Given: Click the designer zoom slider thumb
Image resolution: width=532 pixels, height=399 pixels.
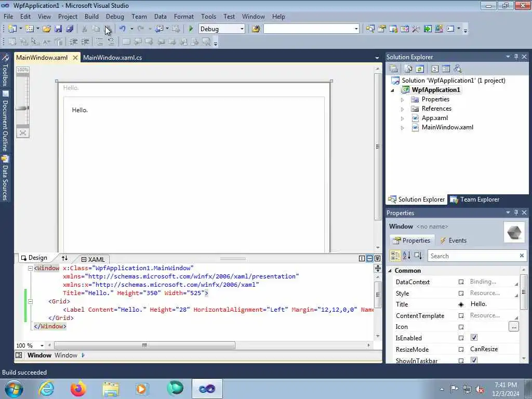Looking at the screenshot, I should point(23,108).
